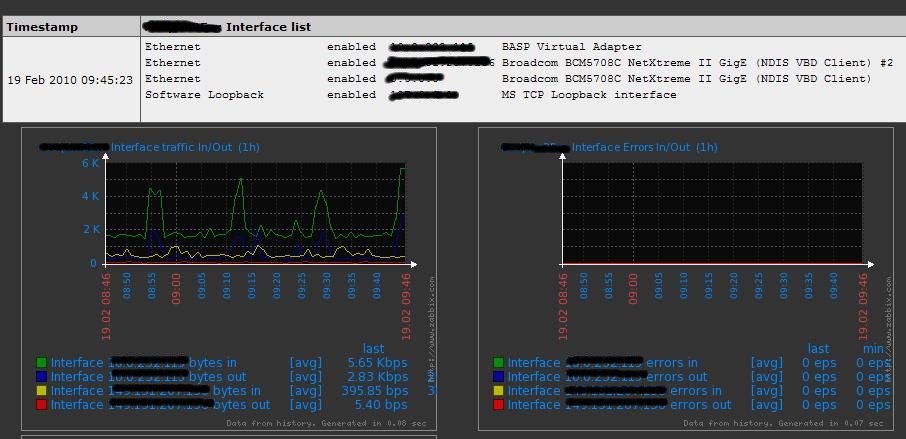
Task: Click 'min' column header in errors legend
Action: pos(873,349)
